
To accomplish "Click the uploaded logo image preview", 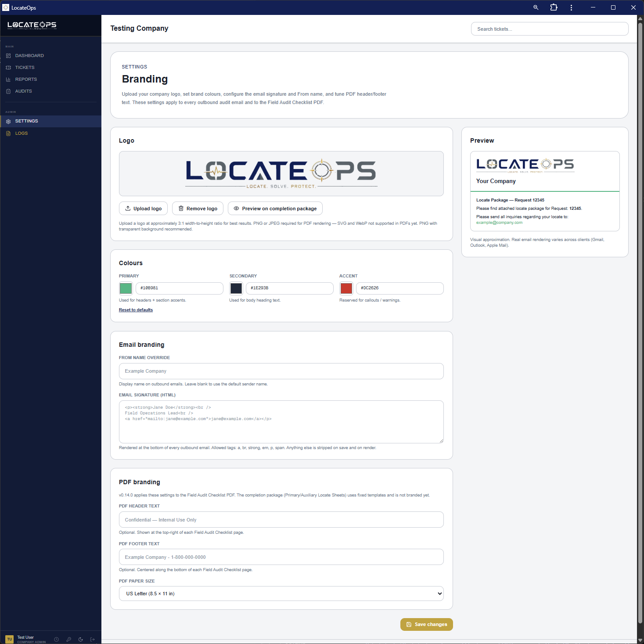I will coord(281,174).
